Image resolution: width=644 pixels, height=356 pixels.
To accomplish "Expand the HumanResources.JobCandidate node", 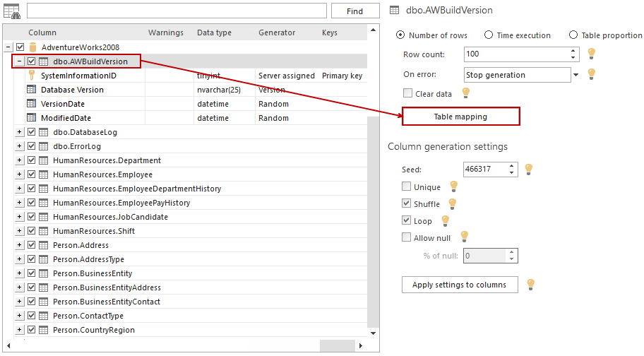I will [19, 217].
